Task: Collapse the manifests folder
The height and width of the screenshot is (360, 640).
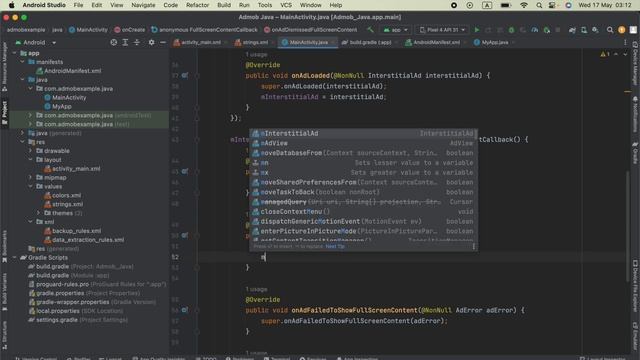Action: click(22, 62)
